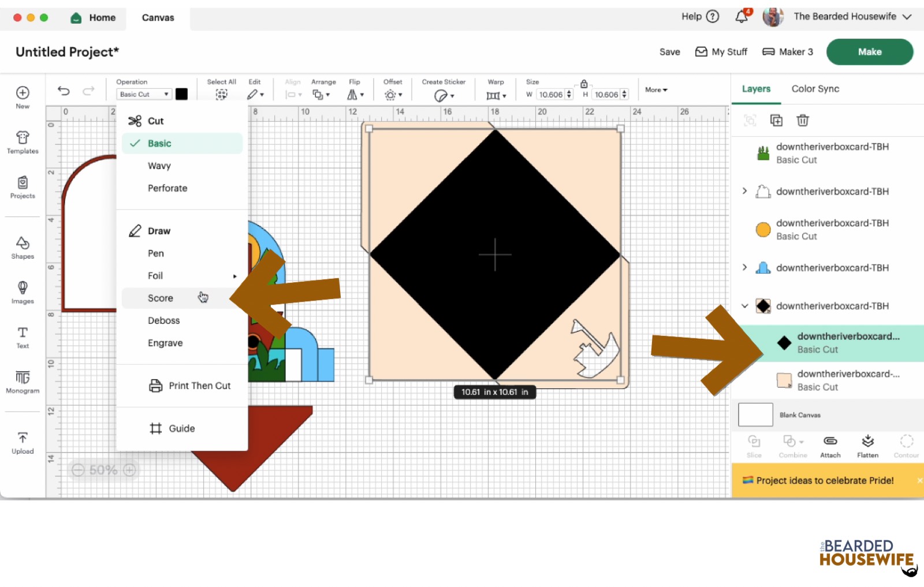This screenshot has width=924, height=587.
Task: Open the Projects panel
Action: pyautogui.click(x=23, y=188)
